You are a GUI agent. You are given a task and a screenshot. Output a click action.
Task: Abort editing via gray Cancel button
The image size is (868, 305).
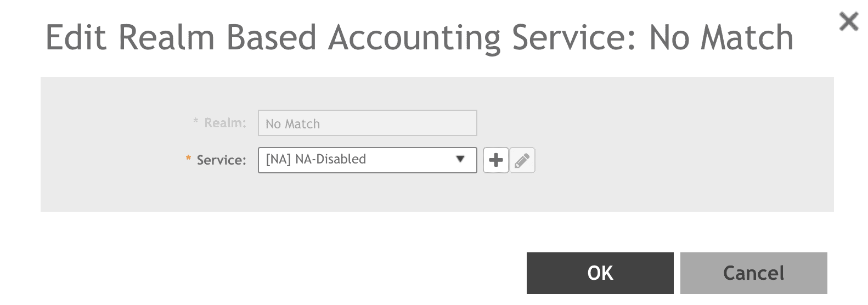tap(753, 273)
